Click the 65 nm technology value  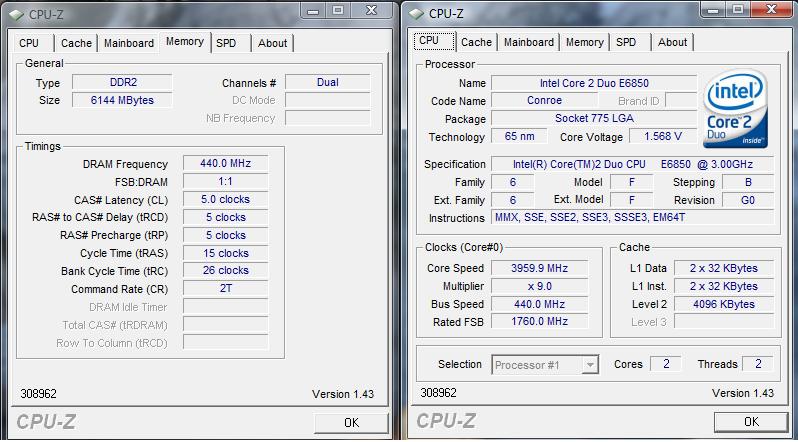519,136
